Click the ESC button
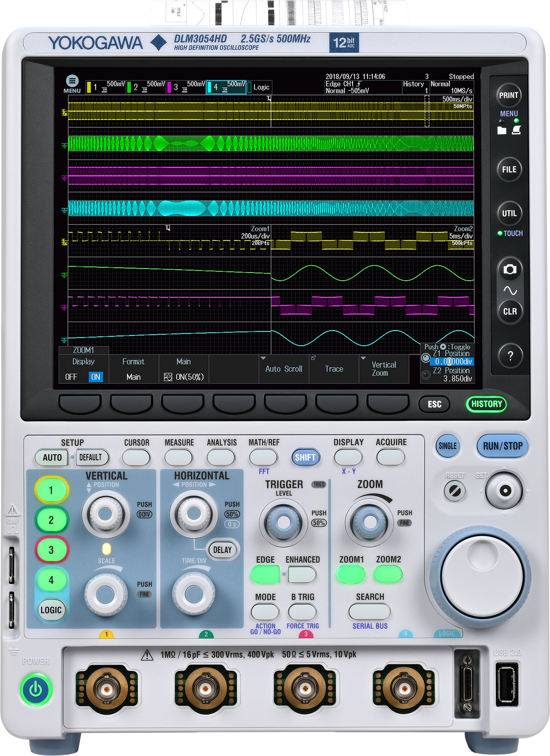550x756 pixels. pyautogui.click(x=434, y=404)
